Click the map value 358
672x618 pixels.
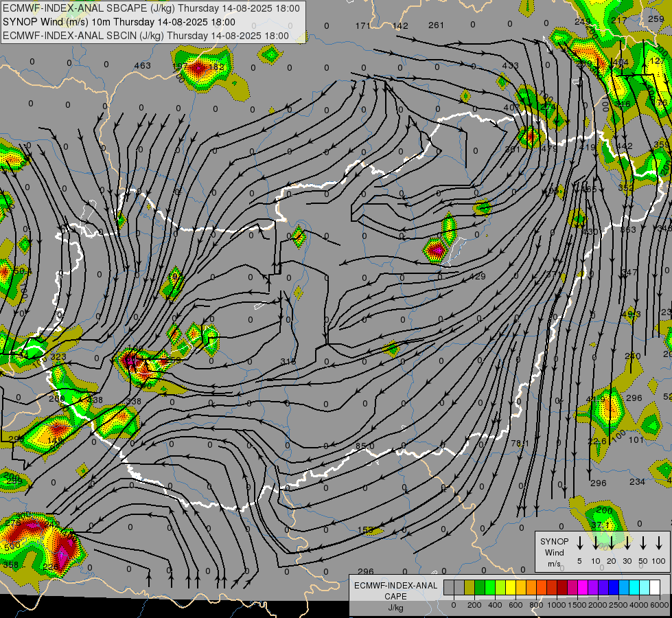point(11,565)
